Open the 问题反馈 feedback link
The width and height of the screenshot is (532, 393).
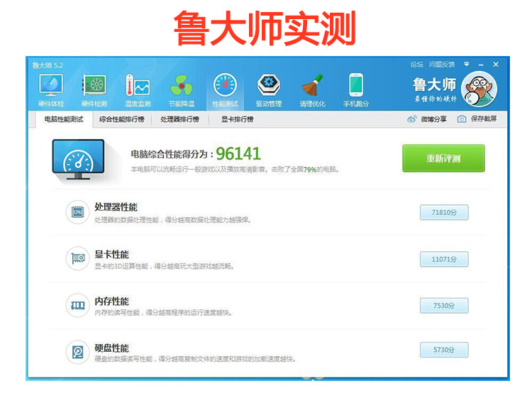point(442,64)
